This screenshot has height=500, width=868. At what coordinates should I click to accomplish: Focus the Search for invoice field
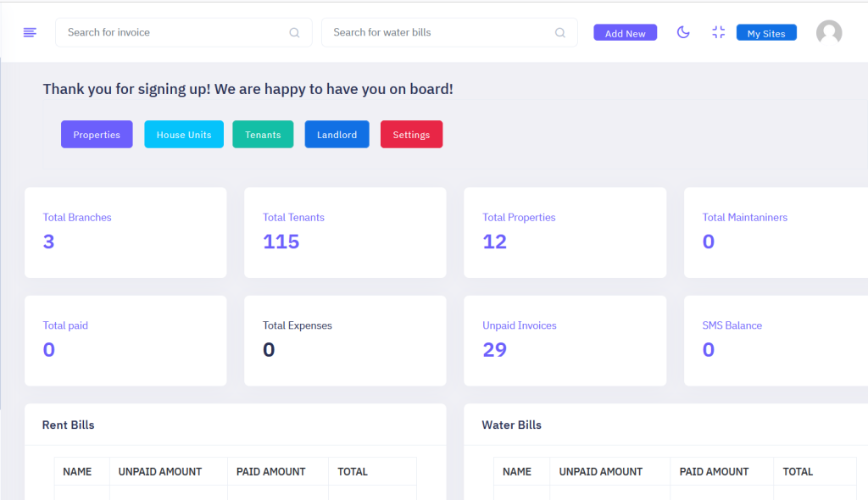point(184,32)
